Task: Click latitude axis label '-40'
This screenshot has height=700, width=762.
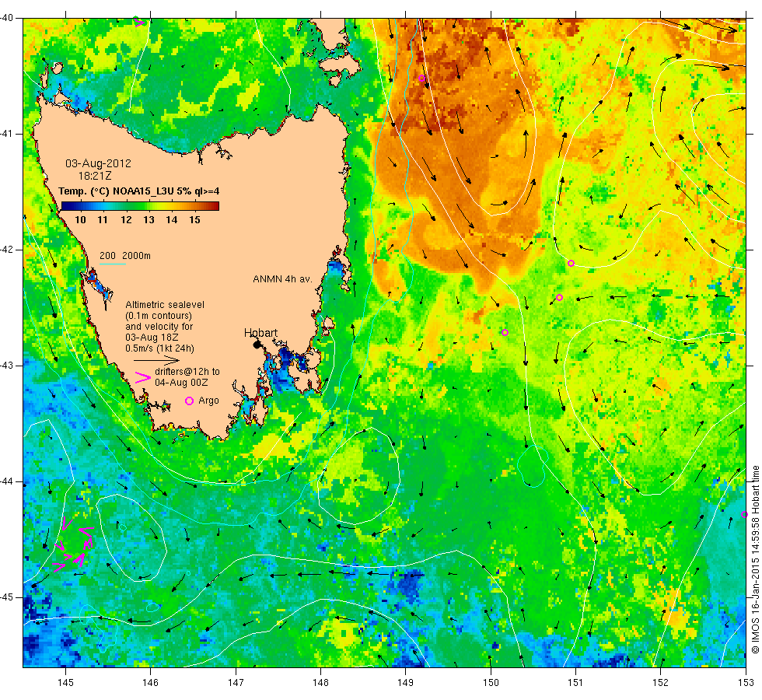Action: point(6,18)
